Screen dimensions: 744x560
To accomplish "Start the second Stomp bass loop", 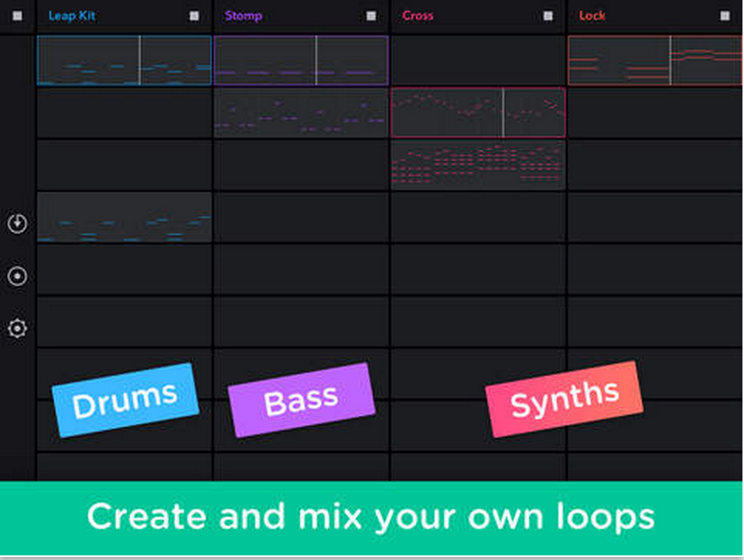I will [x=302, y=113].
